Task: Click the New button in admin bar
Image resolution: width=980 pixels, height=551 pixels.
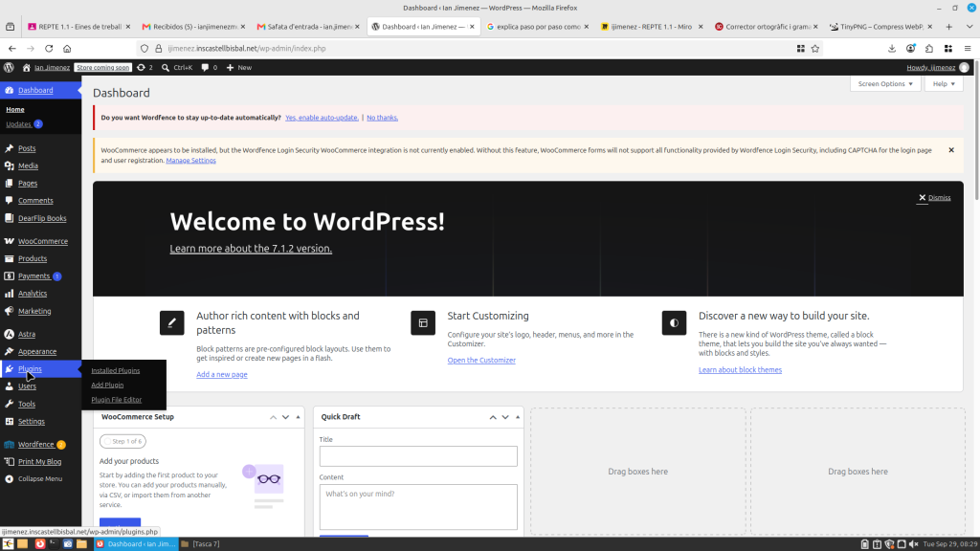Action: [238, 68]
